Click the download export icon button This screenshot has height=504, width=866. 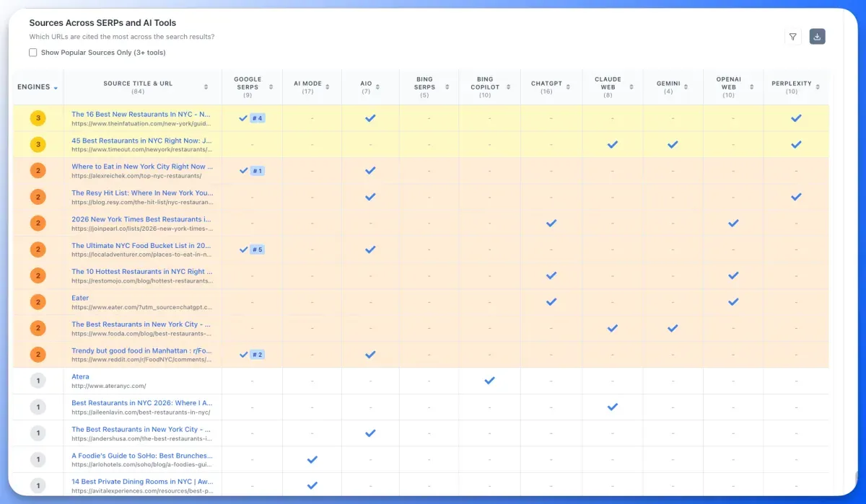[817, 37]
